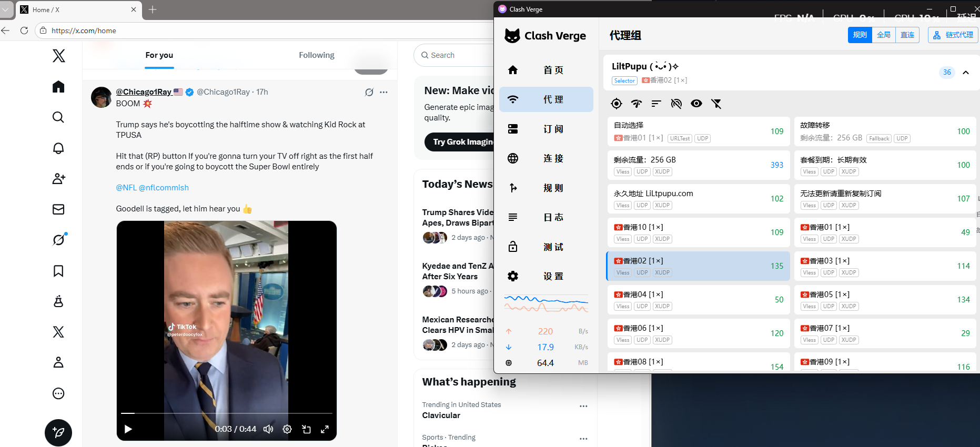
Task: Collapse the LiltPupu proxy group
Action: coord(965,73)
